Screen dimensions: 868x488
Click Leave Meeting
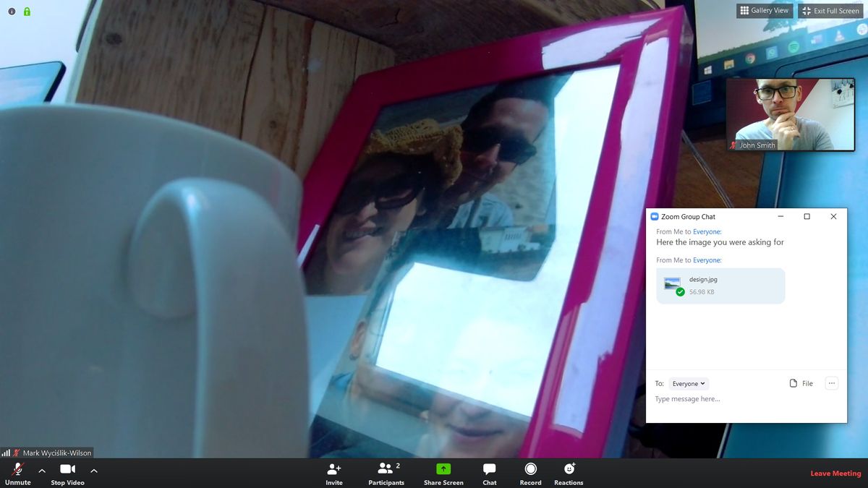point(835,474)
